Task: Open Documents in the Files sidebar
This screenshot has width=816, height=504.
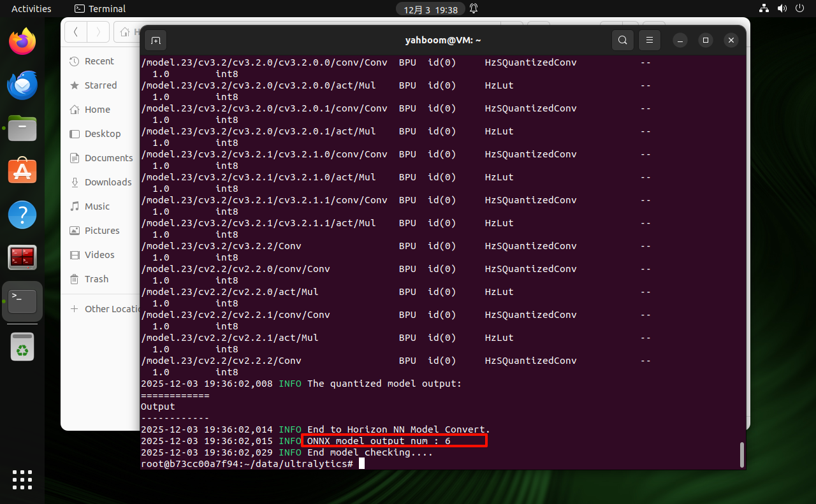Action: point(108,158)
